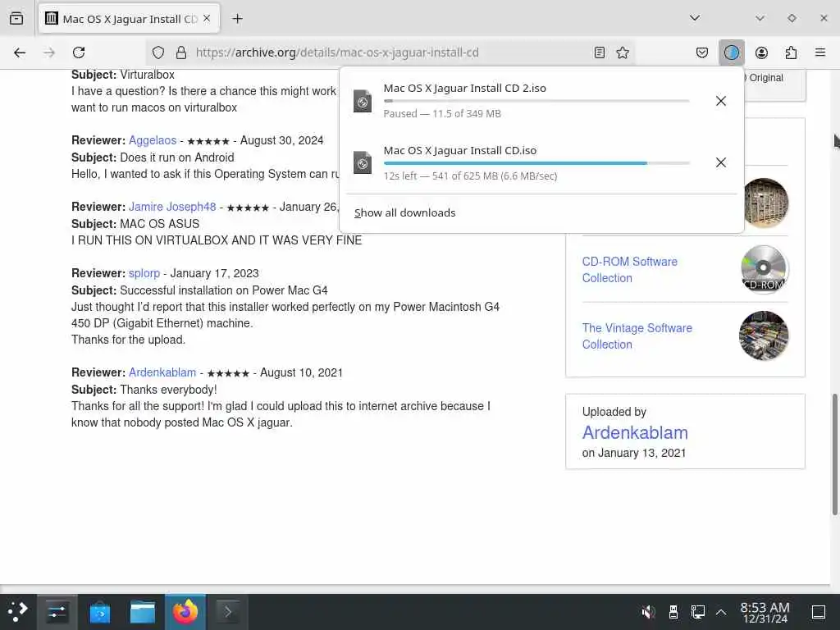
Task: Open Konsole terminal from taskbar
Action: tap(228, 612)
